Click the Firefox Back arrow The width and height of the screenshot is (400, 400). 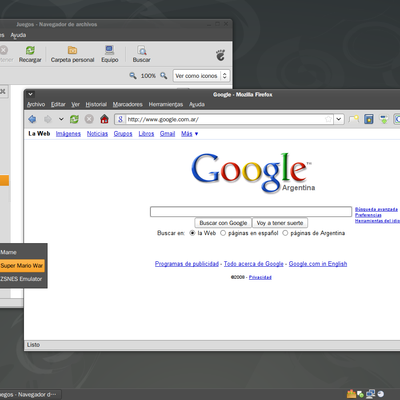(32, 119)
